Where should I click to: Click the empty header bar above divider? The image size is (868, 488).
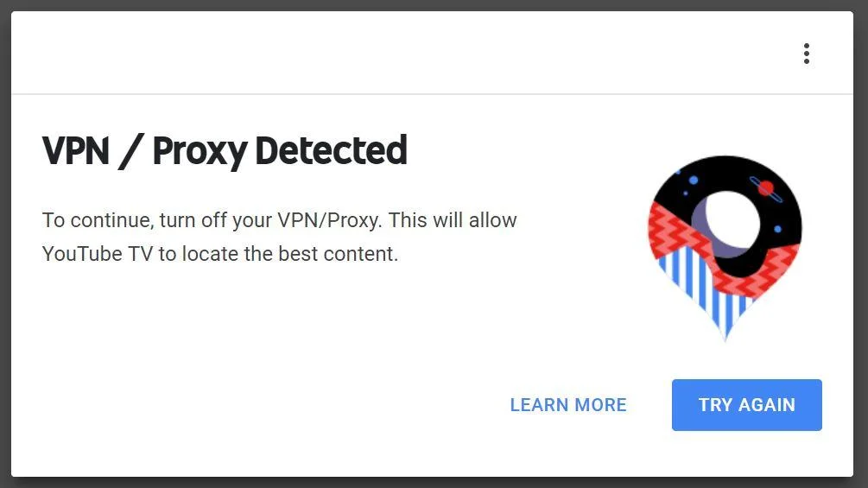pyautogui.click(x=404, y=53)
